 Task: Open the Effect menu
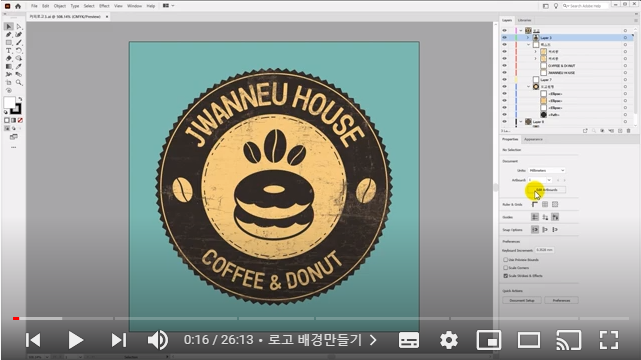(x=104, y=6)
